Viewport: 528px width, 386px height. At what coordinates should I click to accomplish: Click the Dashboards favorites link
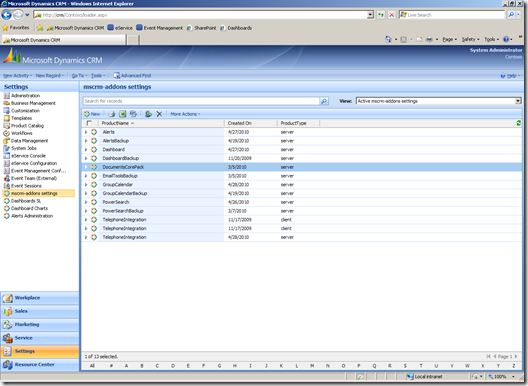click(236, 28)
